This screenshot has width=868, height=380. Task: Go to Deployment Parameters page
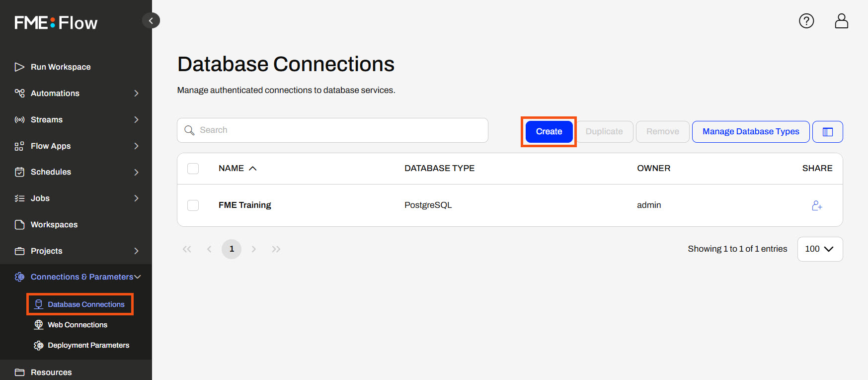tap(88, 345)
